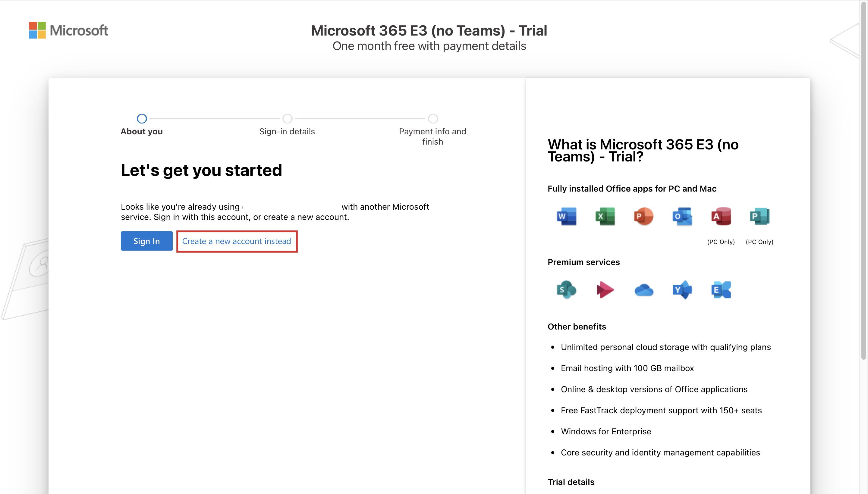Click the 'Sign-in details' step label
This screenshot has height=494, width=868.
tap(287, 132)
